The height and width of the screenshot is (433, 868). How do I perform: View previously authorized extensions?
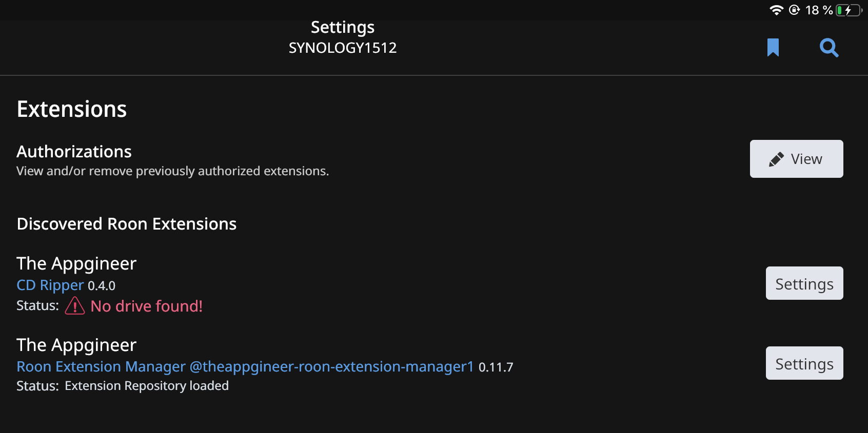(x=796, y=159)
